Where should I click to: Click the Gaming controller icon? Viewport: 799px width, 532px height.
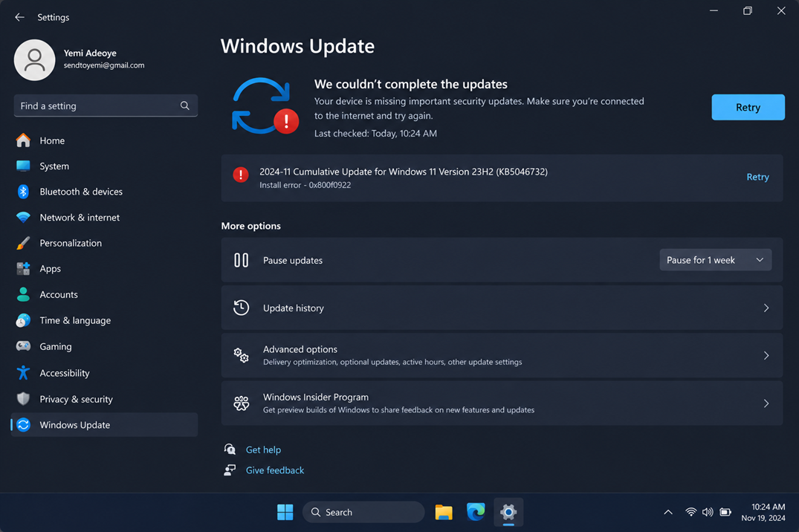coord(24,346)
